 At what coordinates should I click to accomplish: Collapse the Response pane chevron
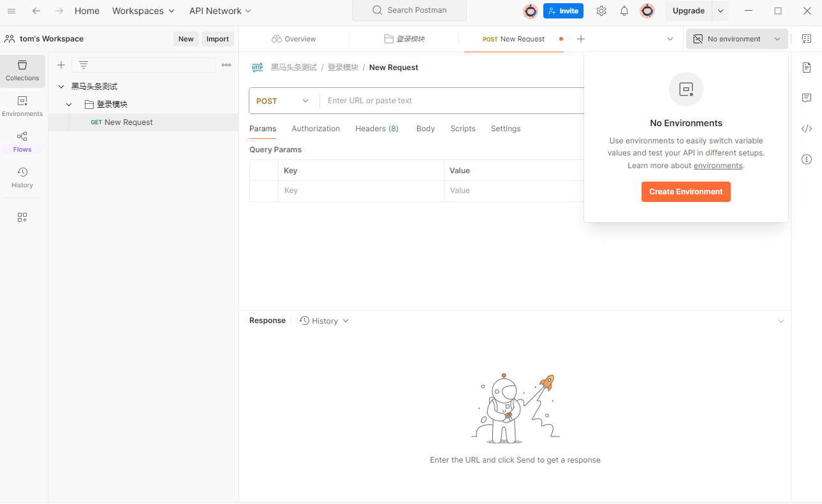781,321
